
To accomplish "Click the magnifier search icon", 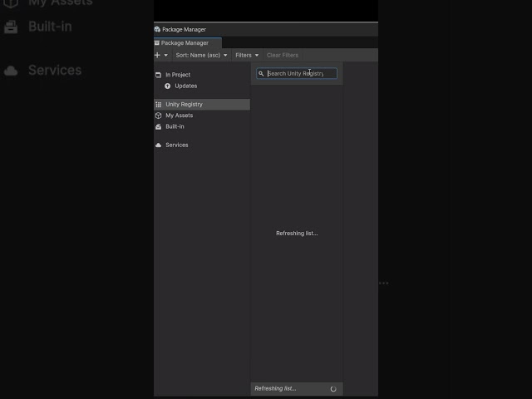I will 261,73.
